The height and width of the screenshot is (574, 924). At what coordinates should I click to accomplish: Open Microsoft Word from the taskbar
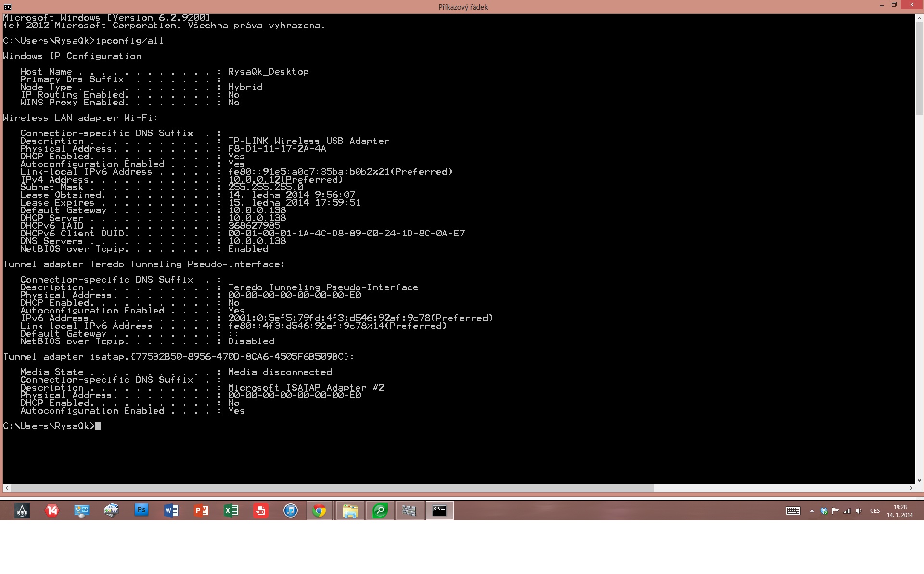171,510
